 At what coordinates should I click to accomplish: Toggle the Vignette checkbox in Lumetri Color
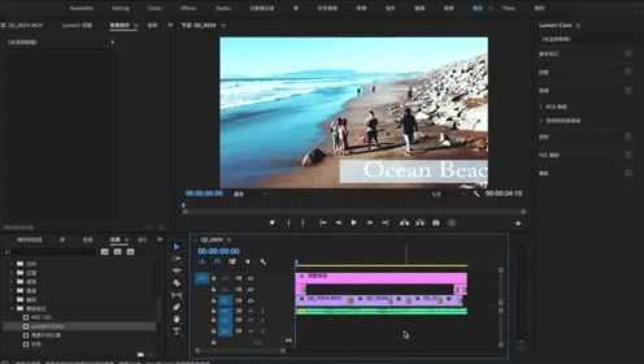click(628, 173)
